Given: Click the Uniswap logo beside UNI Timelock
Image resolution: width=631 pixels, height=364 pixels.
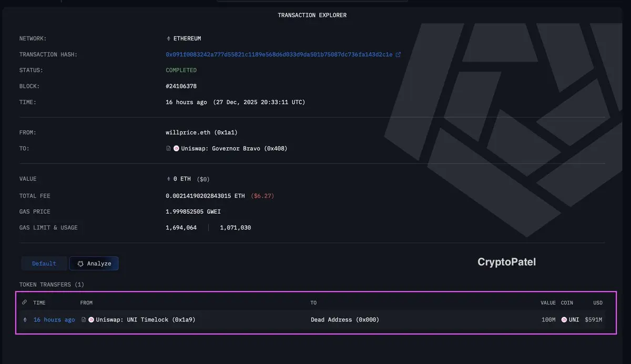Looking at the screenshot, I should tap(91, 320).
